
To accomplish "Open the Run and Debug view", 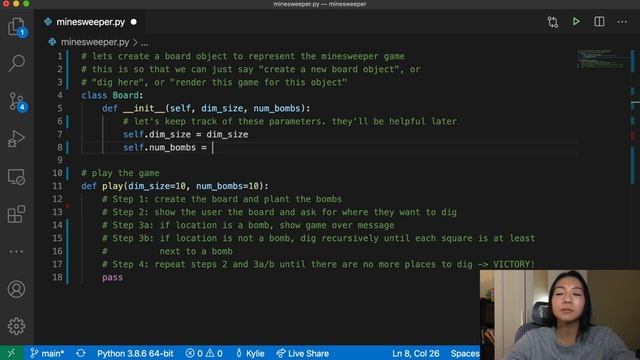I will [16, 139].
